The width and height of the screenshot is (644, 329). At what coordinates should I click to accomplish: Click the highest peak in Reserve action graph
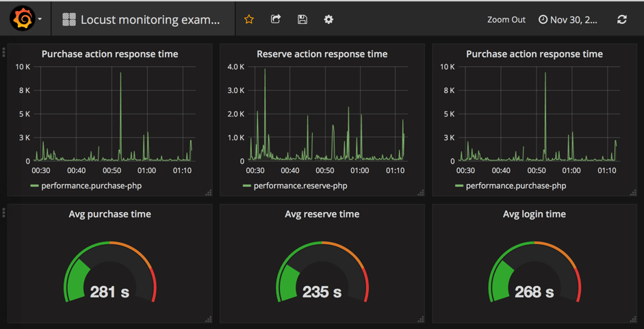coord(265,69)
